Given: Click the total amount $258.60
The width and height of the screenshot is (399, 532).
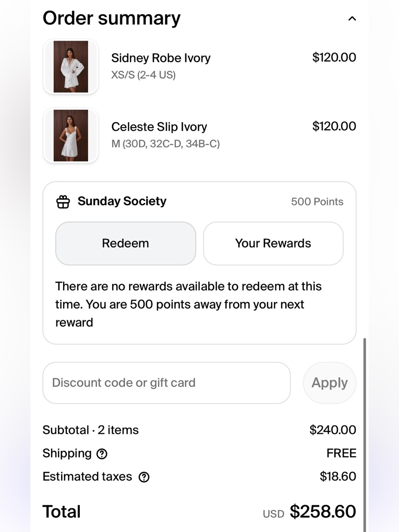Looking at the screenshot, I should 323,512.
